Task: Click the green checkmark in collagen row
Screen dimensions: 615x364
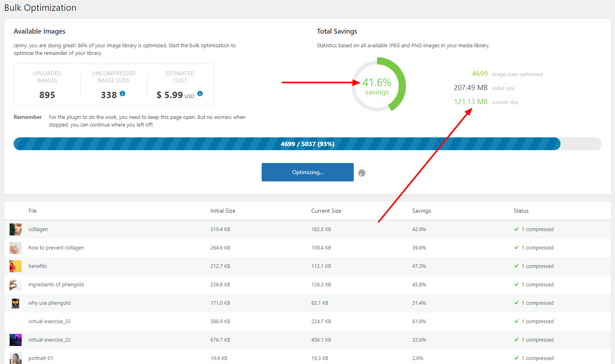Action: (x=516, y=229)
